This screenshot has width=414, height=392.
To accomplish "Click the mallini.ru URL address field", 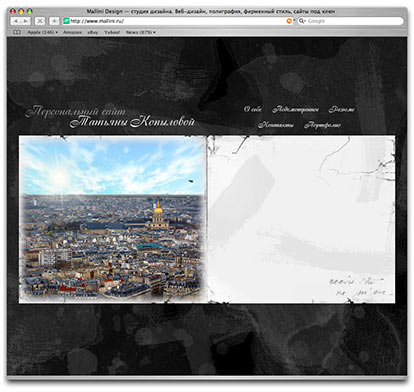I will pyautogui.click(x=178, y=21).
